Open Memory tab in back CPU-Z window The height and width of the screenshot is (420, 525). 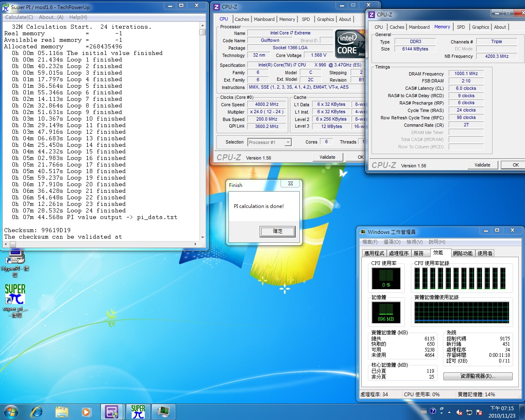tap(287, 19)
